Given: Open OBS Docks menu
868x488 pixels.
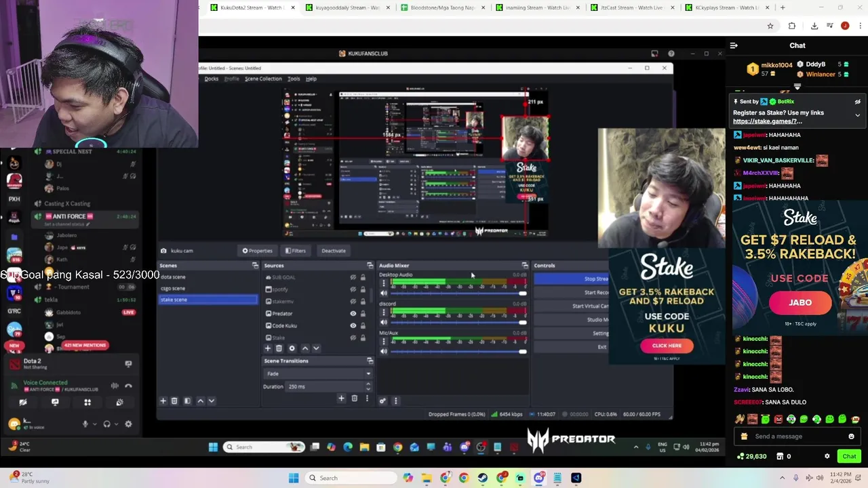Looking at the screenshot, I should 212,79.
